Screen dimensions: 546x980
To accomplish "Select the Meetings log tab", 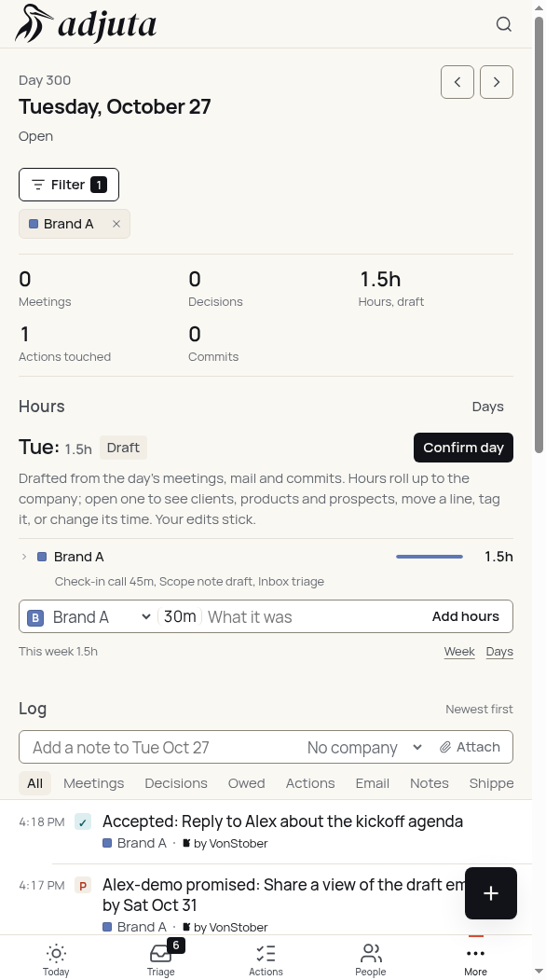I will pyautogui.click(x=94, y=783).
